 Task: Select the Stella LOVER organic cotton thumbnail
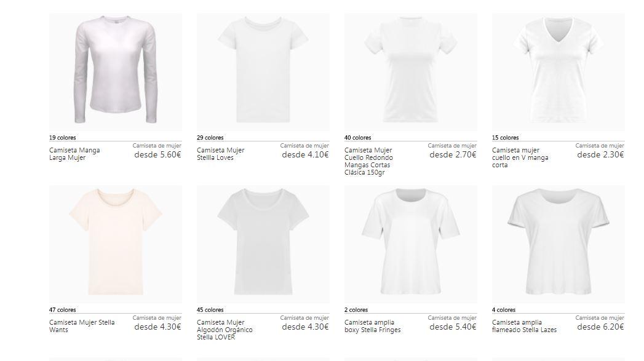[x=263, y=244]
